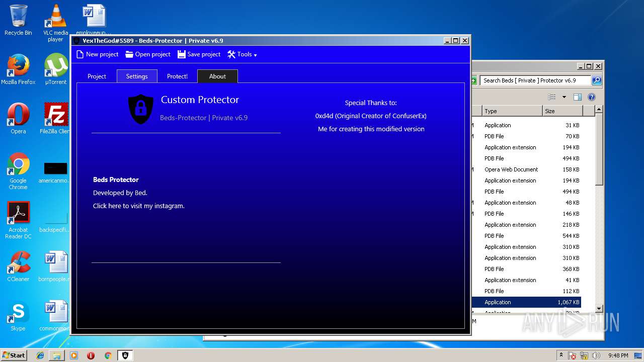
Task: Select the bornpeople Word document icon
Action: coord(55,266)
